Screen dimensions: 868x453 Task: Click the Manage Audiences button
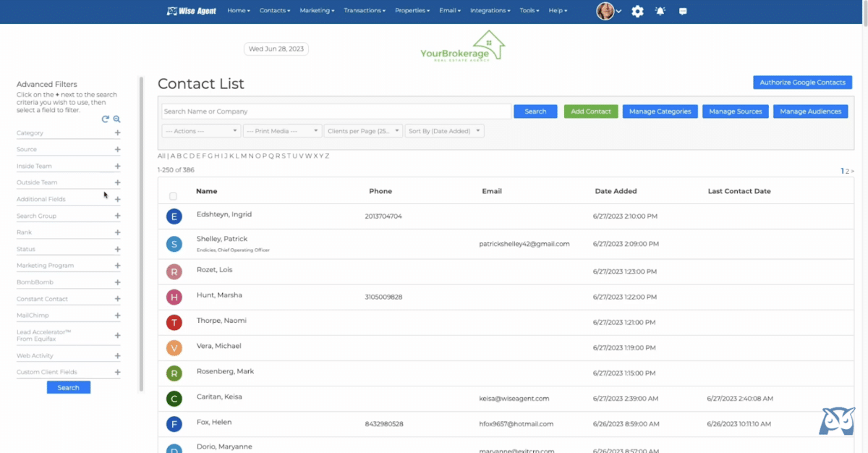click(x=810, y=111)
